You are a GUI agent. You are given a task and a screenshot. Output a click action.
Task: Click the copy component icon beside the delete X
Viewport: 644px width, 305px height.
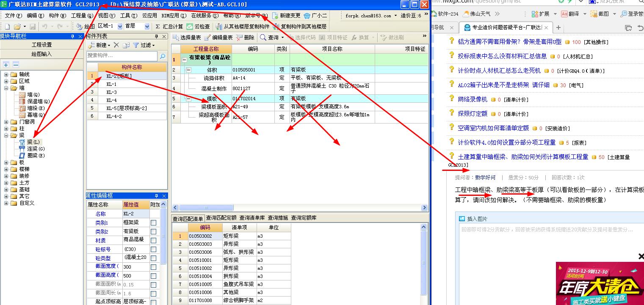click(x=126, y=45)
